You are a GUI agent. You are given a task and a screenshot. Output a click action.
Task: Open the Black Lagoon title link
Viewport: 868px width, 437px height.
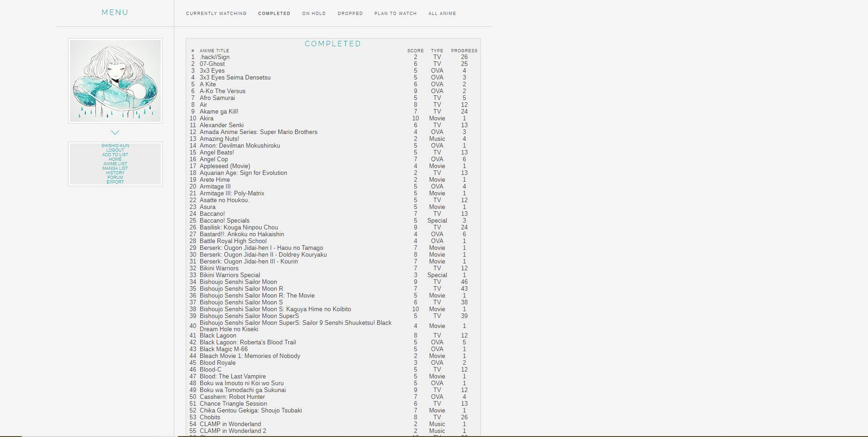pyautogui.click(x=218, y=336)
